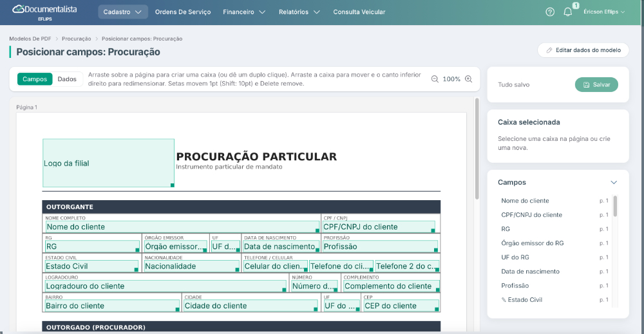This screenshot has height=334, width=644.
Task: Click the edit icon beside Estado Civil
Action: click(x=504, y=299)
